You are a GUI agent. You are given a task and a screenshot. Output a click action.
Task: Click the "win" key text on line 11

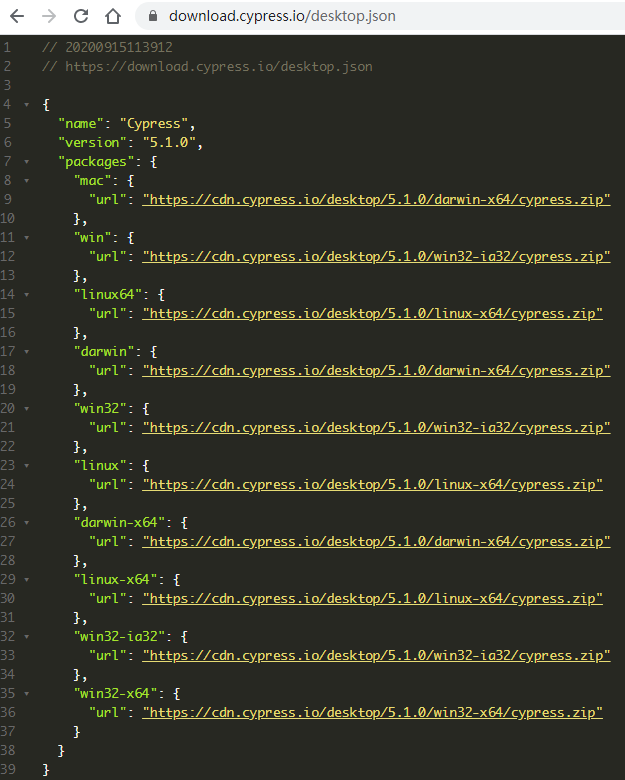(x=92, y=238)
